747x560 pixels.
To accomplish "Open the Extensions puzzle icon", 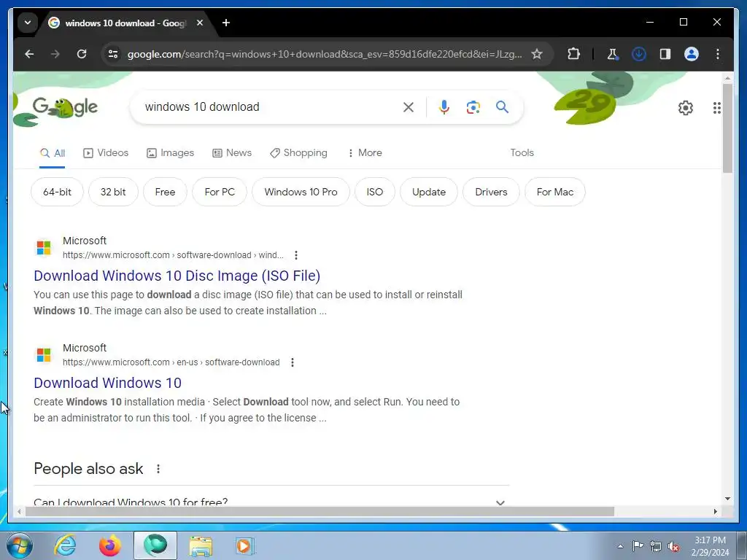I will [x=573, y=54].
